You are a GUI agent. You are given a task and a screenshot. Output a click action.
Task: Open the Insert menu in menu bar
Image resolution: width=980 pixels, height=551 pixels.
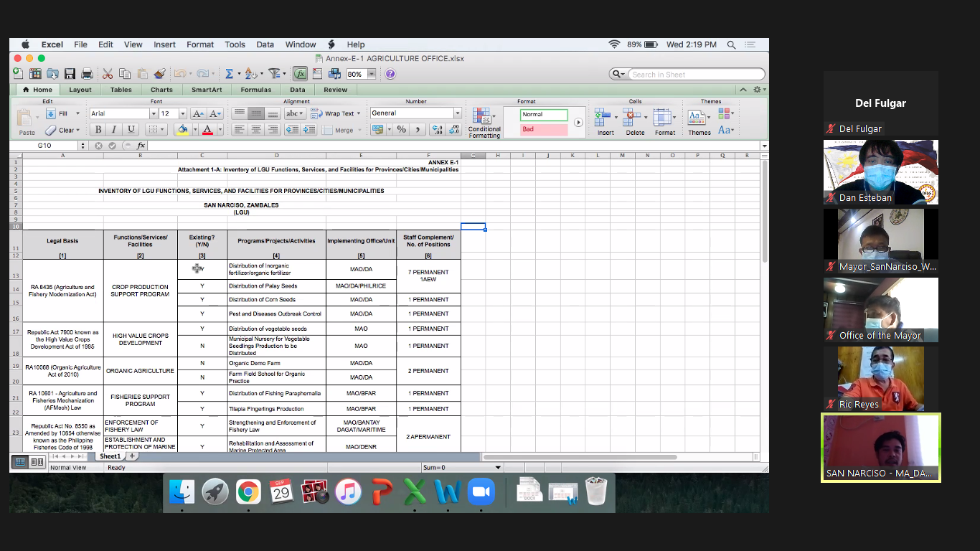click(x=164, y=44)
